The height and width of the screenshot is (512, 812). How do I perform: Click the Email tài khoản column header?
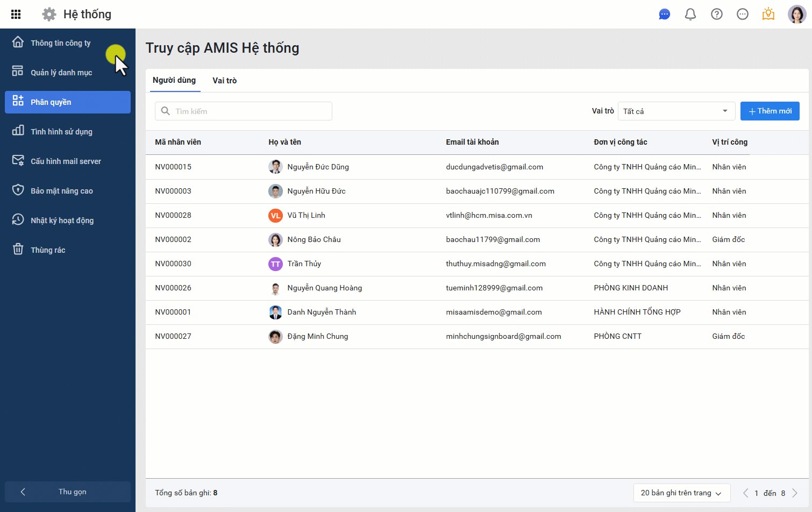[x=472, y=142]
